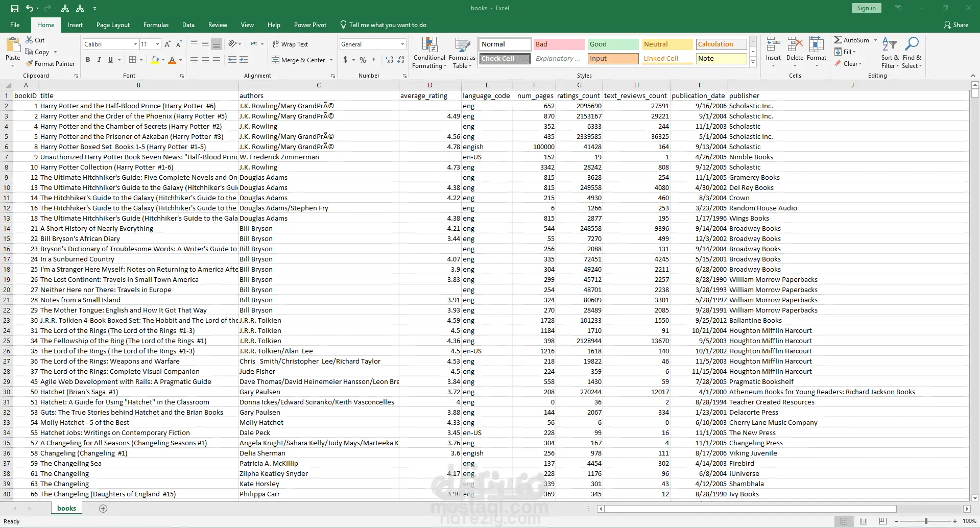This screenshot has height=528, width=980.
Task: Apply Comma Style number format
Action: click(x=374, y=60)
